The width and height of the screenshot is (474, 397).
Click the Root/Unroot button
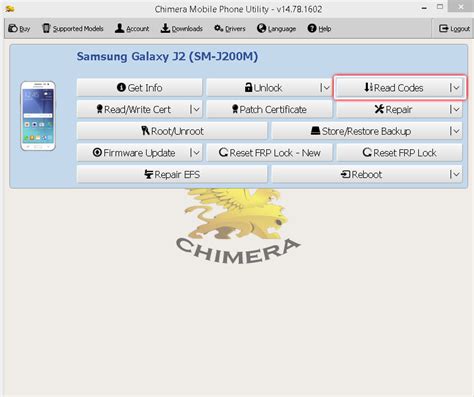point(172,131)
